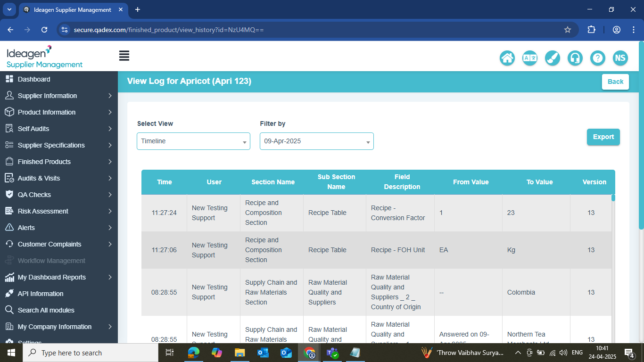644x362 pixels.
Task: Open the language translate icon
Action: coord(530,58)
